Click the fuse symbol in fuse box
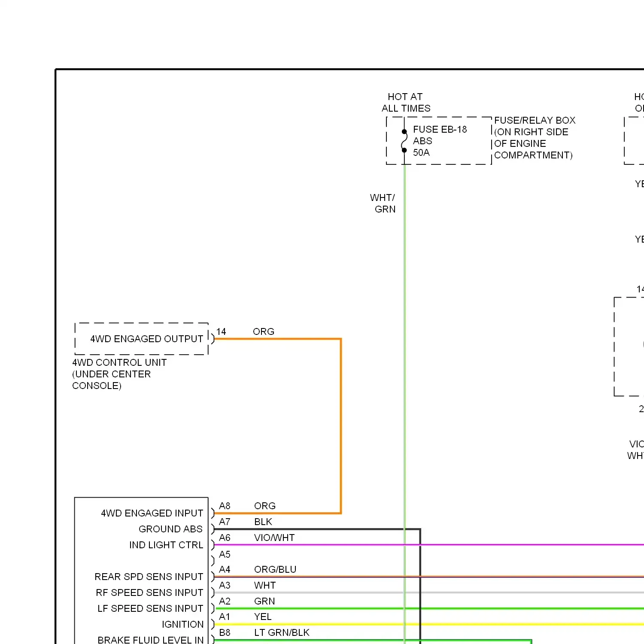The image size is (644, 644). 404,141
